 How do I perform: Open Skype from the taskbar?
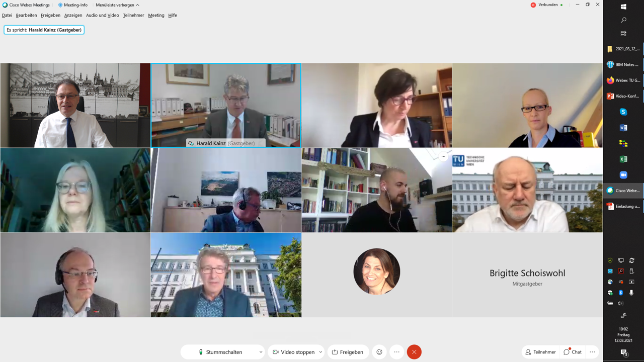(x=623, y=112)
